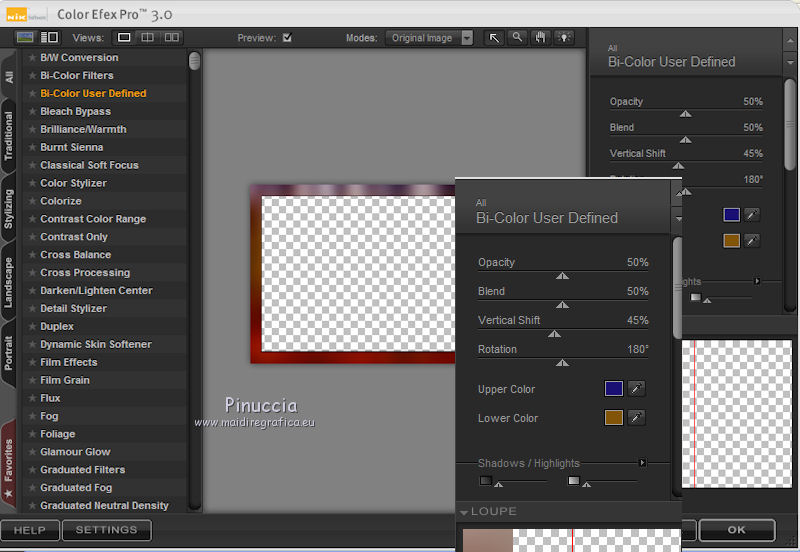Toggle favorite star for Glamour Glow
The image size is (800, 552).
[32, 452]
